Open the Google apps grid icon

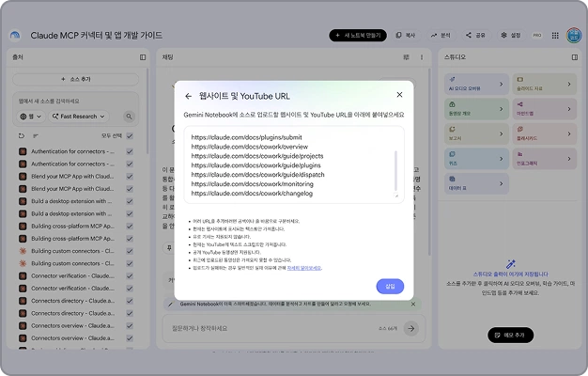tap(555, 36)
